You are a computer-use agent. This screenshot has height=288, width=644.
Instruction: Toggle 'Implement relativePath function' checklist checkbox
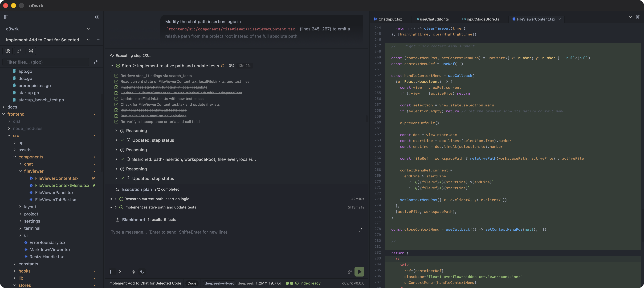point(116,87)
